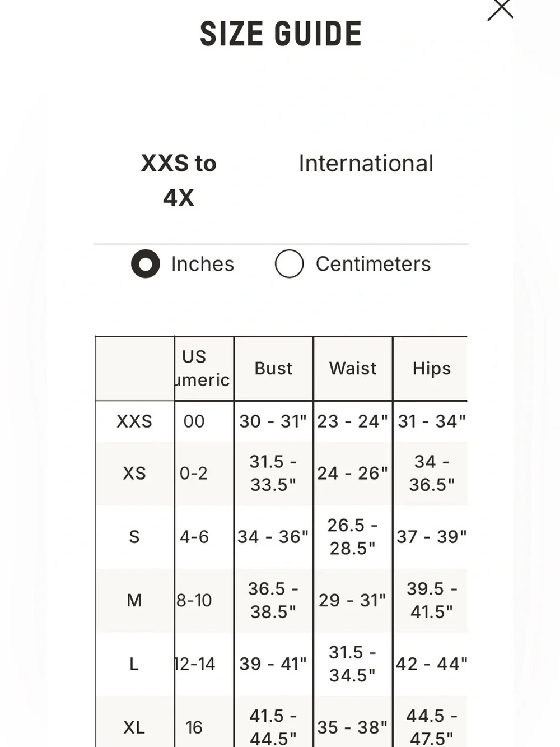Image resolution: width=560 pixels, height=747 pixels.
Task: Select the L size row label
Action: 134,664
